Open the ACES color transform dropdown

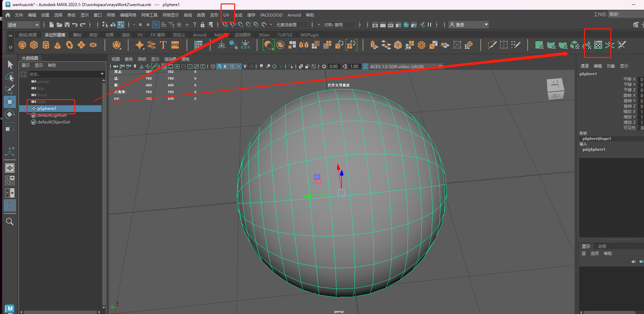click(407, 66)
